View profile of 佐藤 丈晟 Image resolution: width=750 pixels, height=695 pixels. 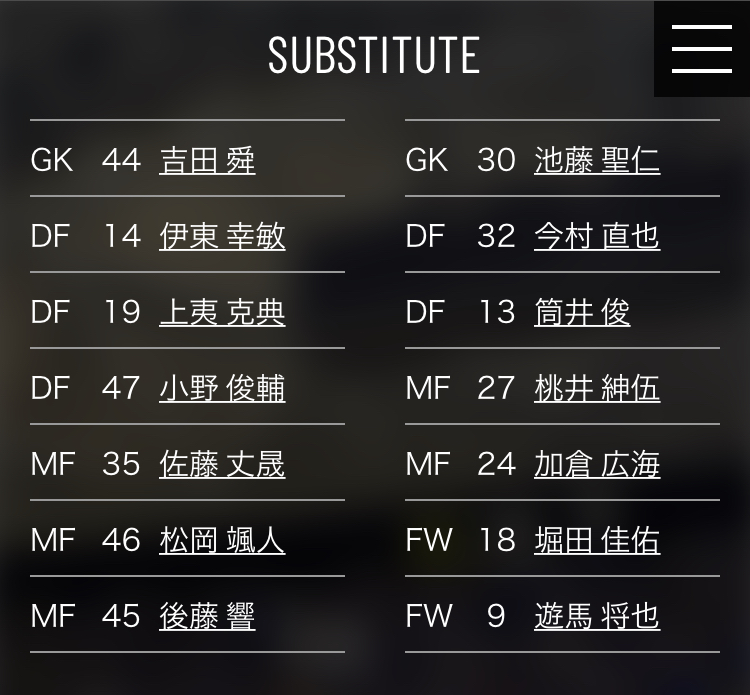tap(222, 464)
